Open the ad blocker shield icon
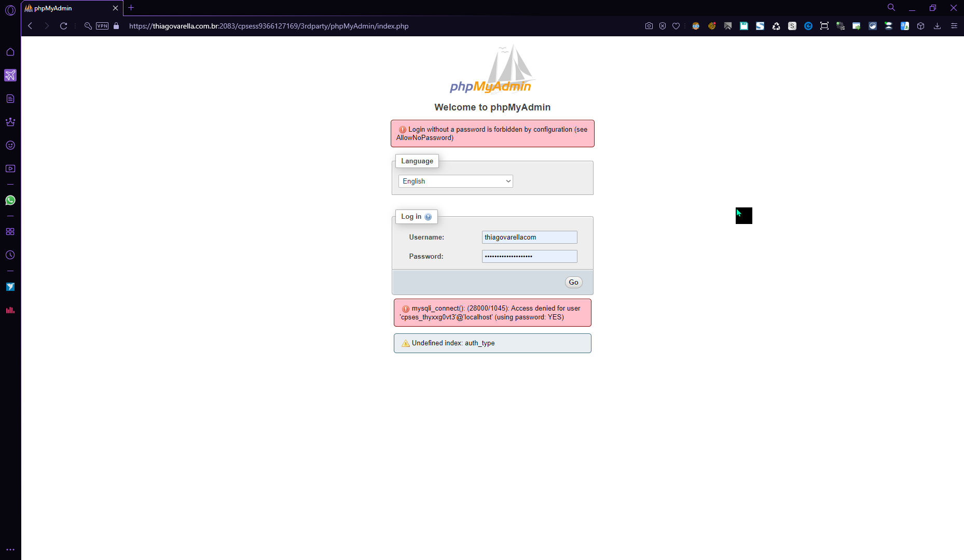The width and height of the screenshot is (964, 560). coord(663,26)
